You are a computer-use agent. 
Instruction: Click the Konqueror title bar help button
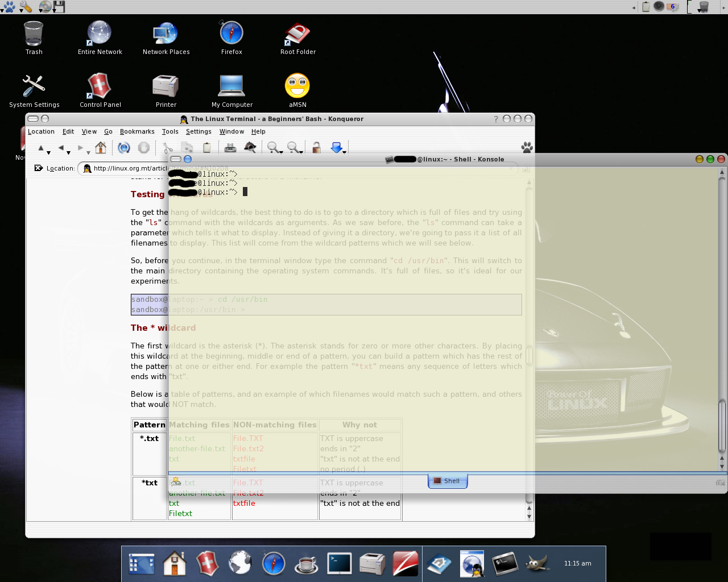click(x=496, y=119)
